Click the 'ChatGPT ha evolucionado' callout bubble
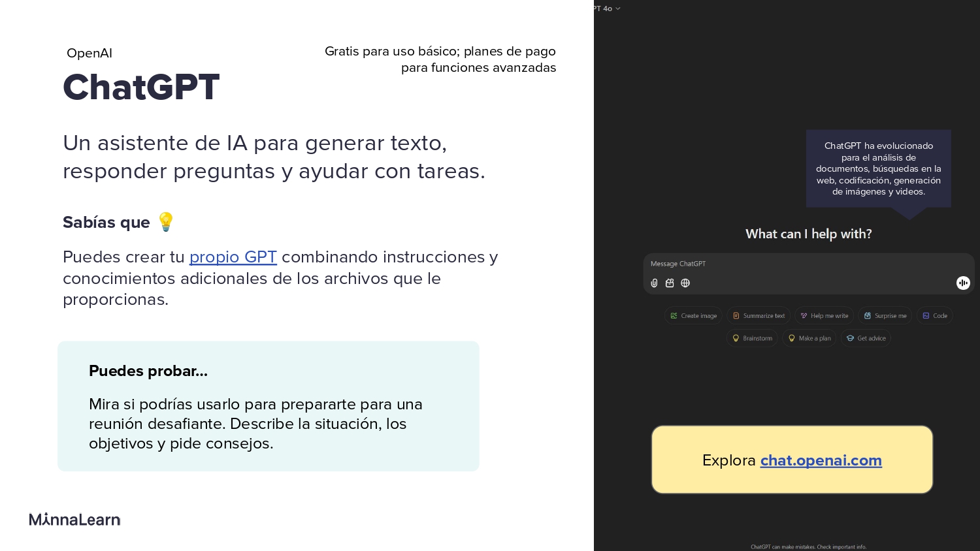Viewport: 980px width, 551px height. click(879, 168)
